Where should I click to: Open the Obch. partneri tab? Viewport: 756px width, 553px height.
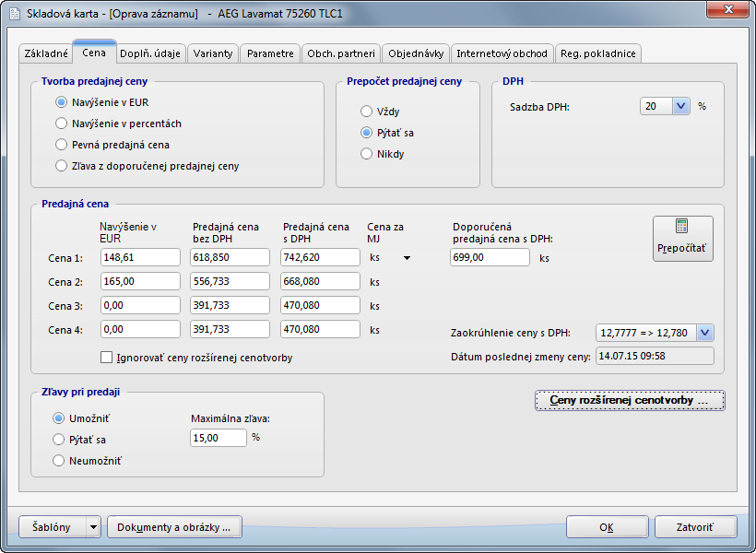tap(341, 53)
